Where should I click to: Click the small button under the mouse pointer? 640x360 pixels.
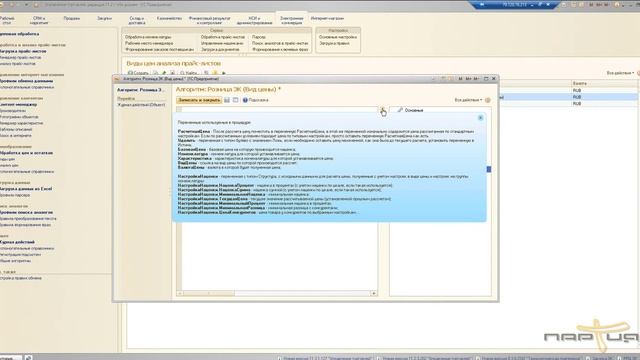383,109
